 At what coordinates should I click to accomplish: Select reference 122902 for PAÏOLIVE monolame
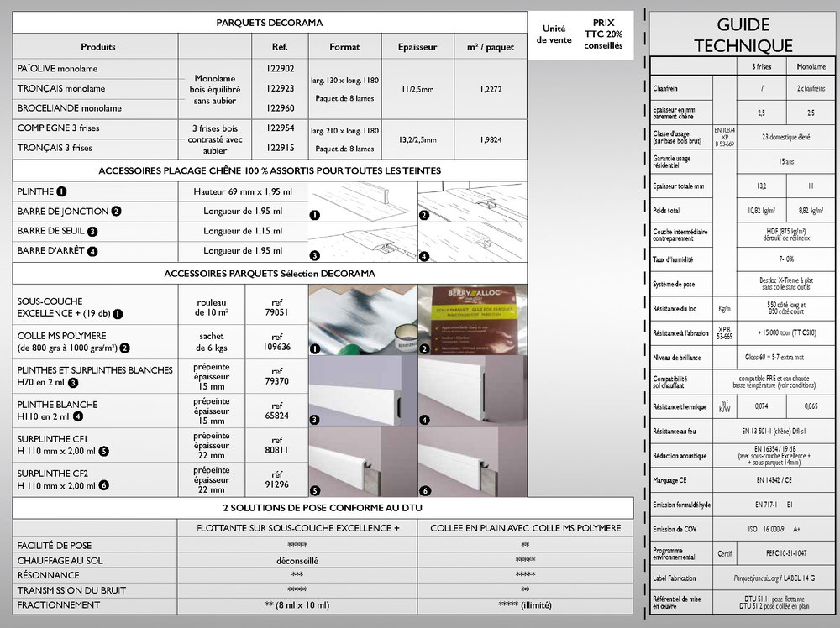(x=280, y=70)
